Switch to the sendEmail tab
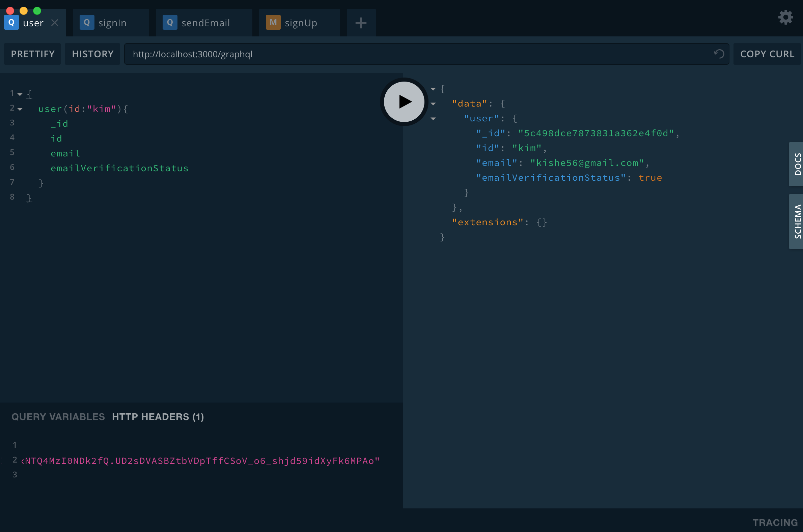 204,23
